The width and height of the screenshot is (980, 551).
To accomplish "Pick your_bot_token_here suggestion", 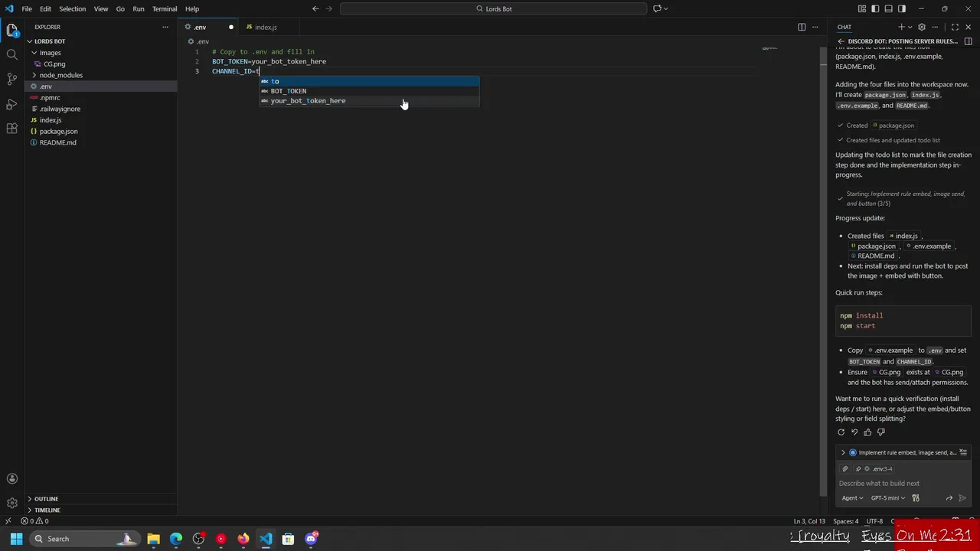I will (369, 101).
